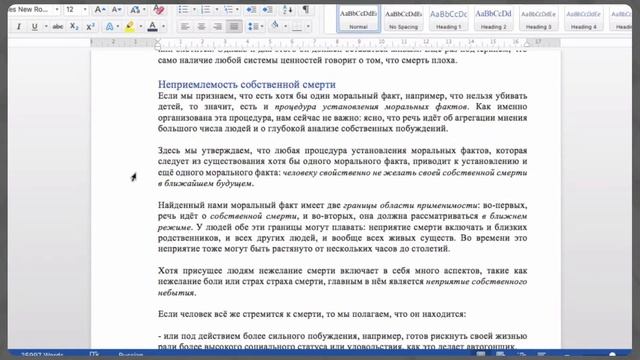640x360 pixels.
Task: Click the Justify alignment button
Action: [234, 27]
